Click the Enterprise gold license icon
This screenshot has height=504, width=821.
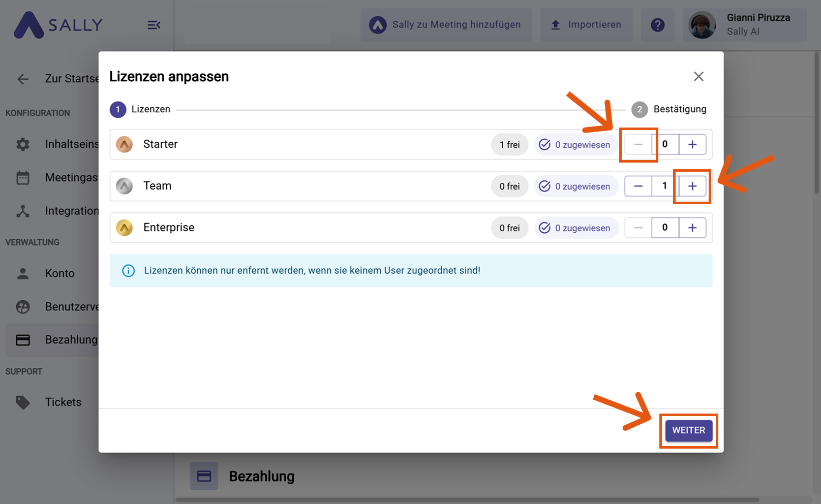tap(124, 228)
